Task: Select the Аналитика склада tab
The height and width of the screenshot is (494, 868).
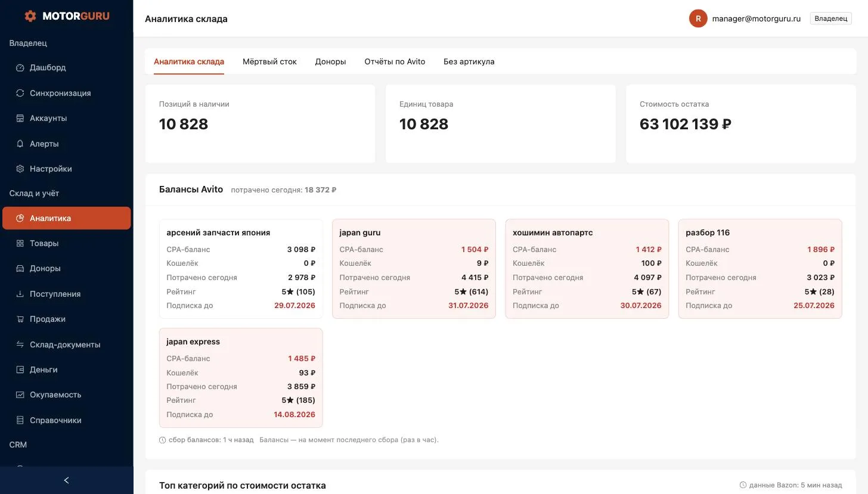Action: pyautogui.click(x=189, y=61)
